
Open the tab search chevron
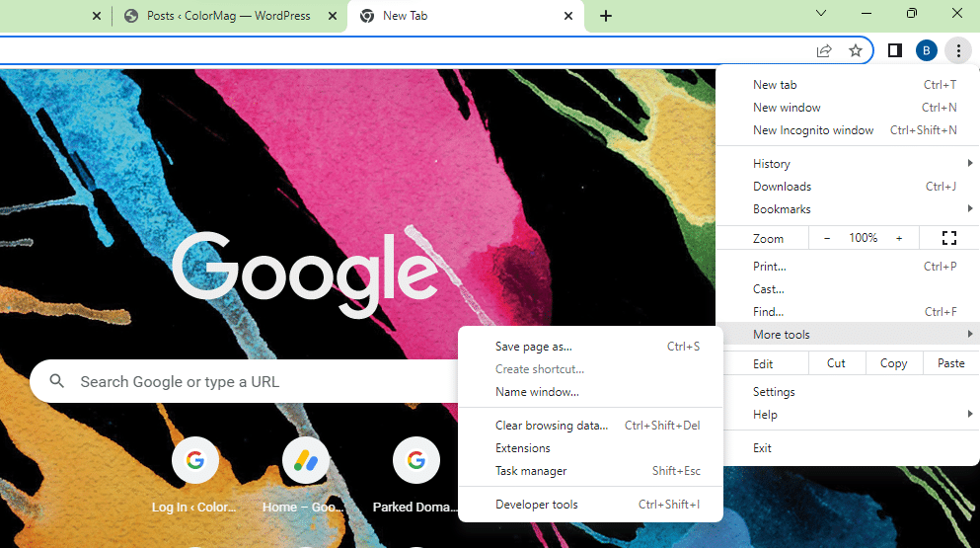coord(821,13)
